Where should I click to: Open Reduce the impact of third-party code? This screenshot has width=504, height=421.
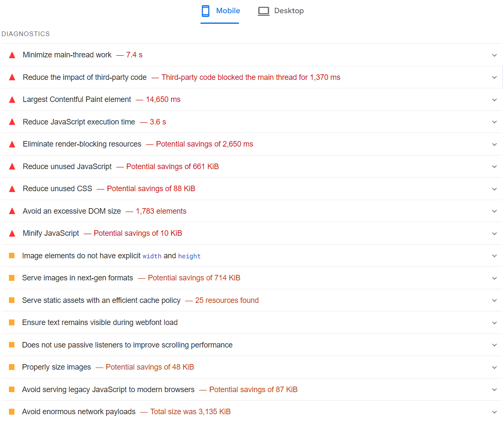click(84, 77)
